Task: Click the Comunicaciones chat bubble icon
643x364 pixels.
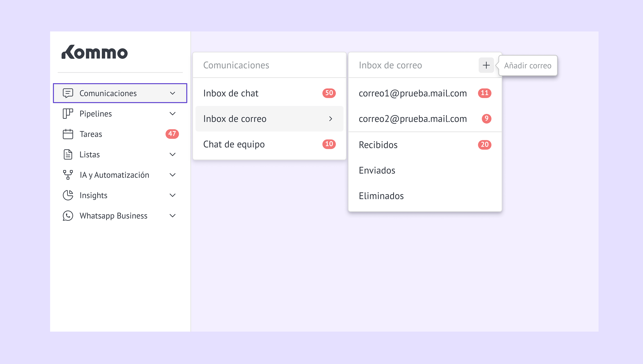Action: pos(68,93)
